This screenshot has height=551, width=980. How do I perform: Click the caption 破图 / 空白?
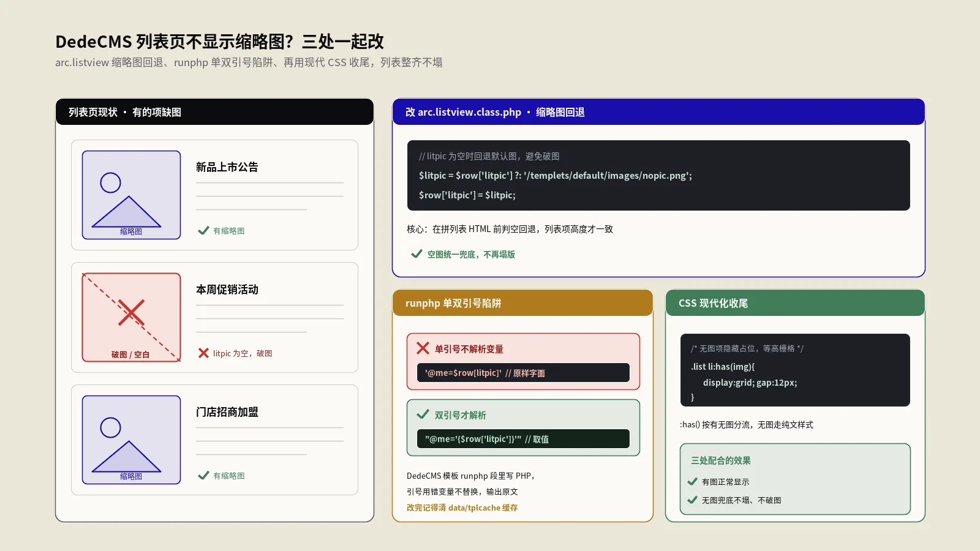coord(130,354)
